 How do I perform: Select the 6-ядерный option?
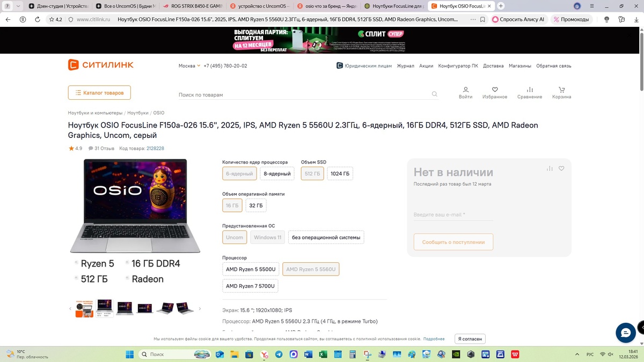click(x=239, y=174)
